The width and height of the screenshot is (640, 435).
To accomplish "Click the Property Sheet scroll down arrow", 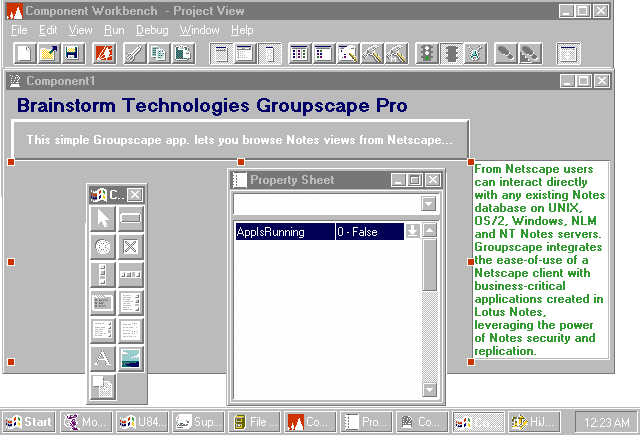I will (429, 390).
